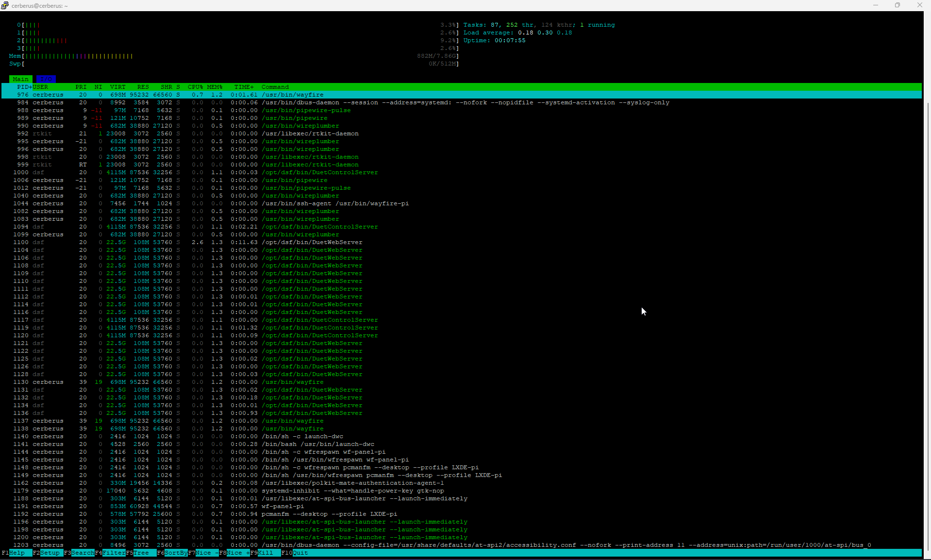
Task: Choose F8 Nice + in function bar
Action: coord(234,553)
